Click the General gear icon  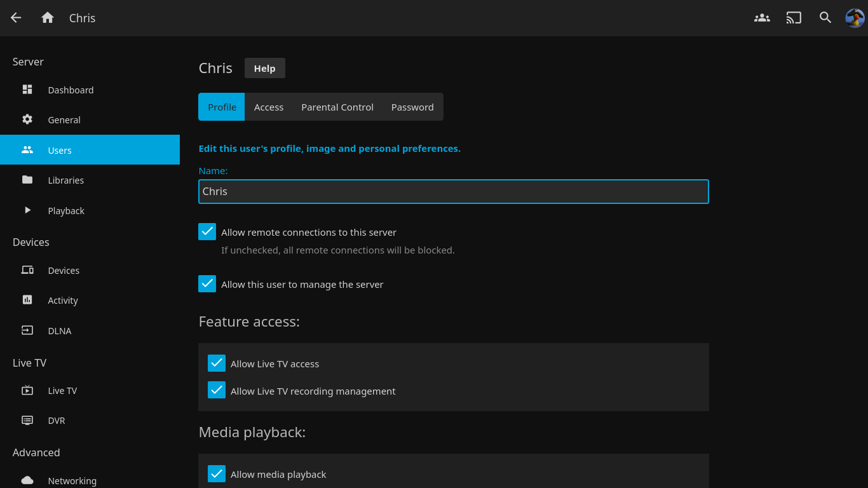coord(27,119)
